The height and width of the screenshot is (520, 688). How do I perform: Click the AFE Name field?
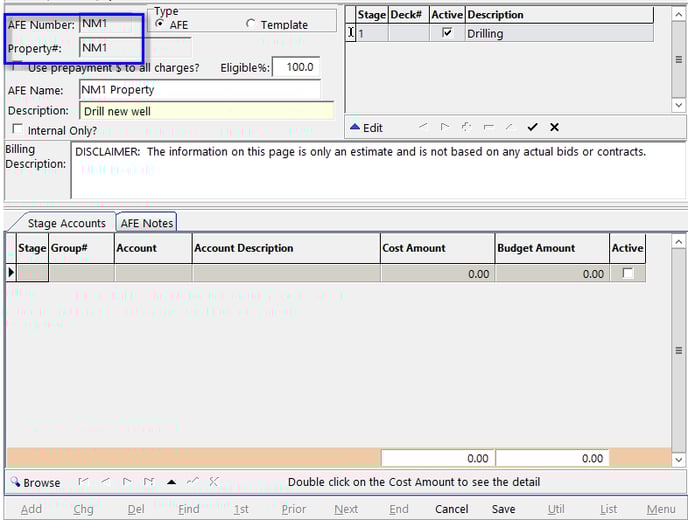[200, 90]
